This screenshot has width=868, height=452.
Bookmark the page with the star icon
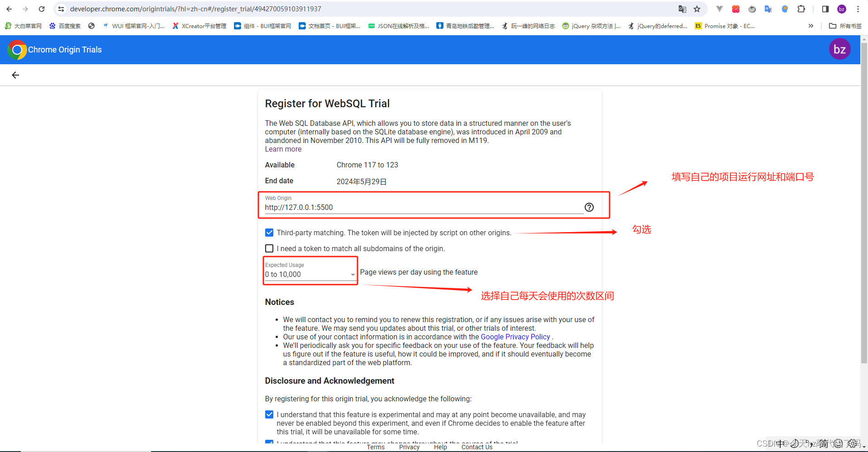697,9
